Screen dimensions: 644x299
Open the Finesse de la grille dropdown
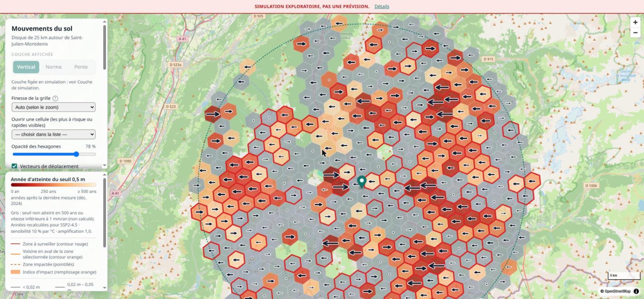[x=53, y=107]
